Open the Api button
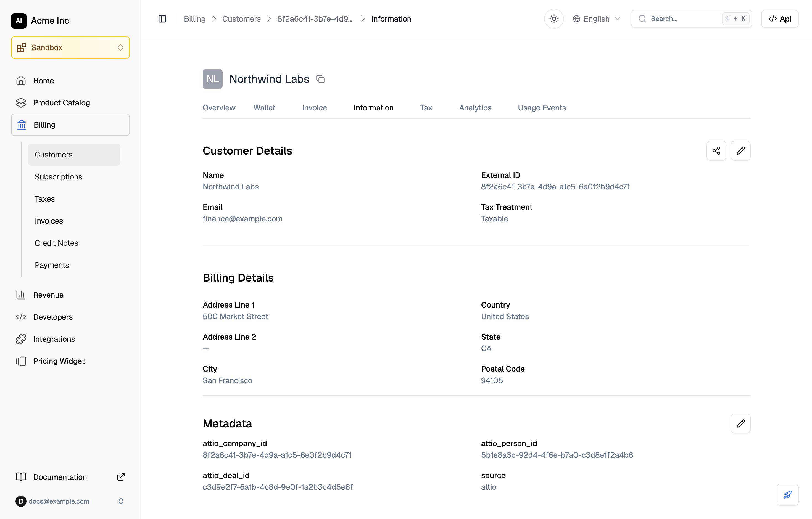This screenshot has width=812, height=519. click(780, 19)
